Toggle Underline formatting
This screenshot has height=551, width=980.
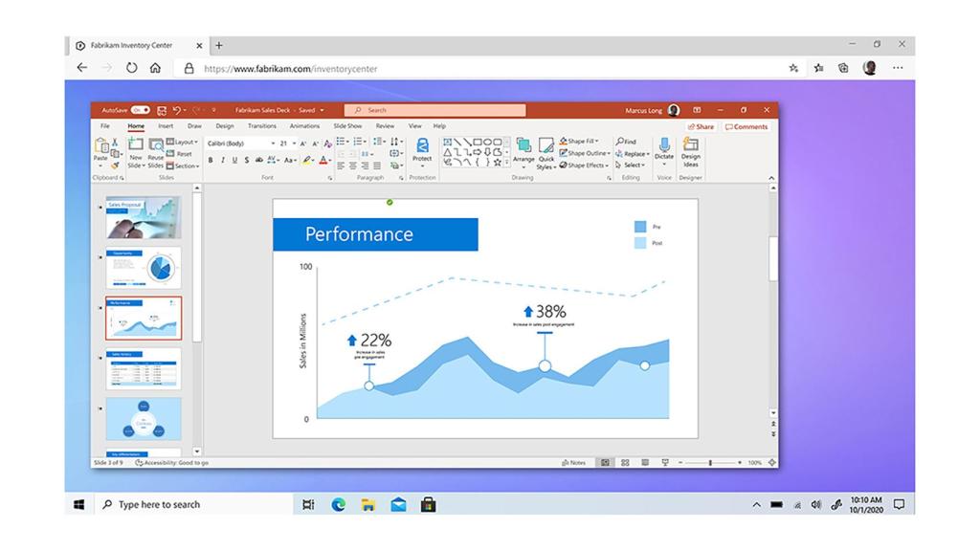tap(234, 161)
